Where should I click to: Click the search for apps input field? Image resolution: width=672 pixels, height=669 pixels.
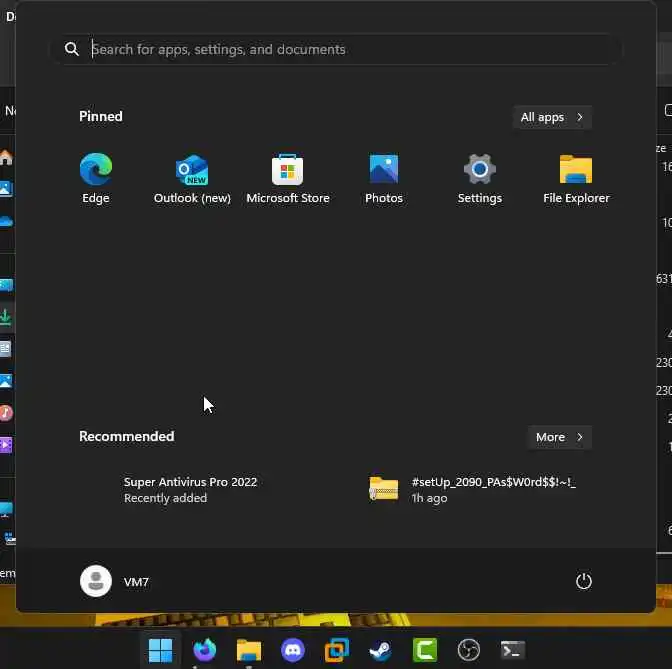tap(336, 49)
